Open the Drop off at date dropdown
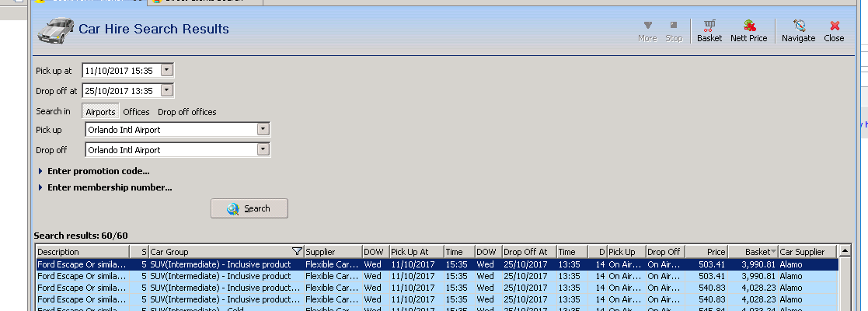868x311 pixels. [166, 90]
